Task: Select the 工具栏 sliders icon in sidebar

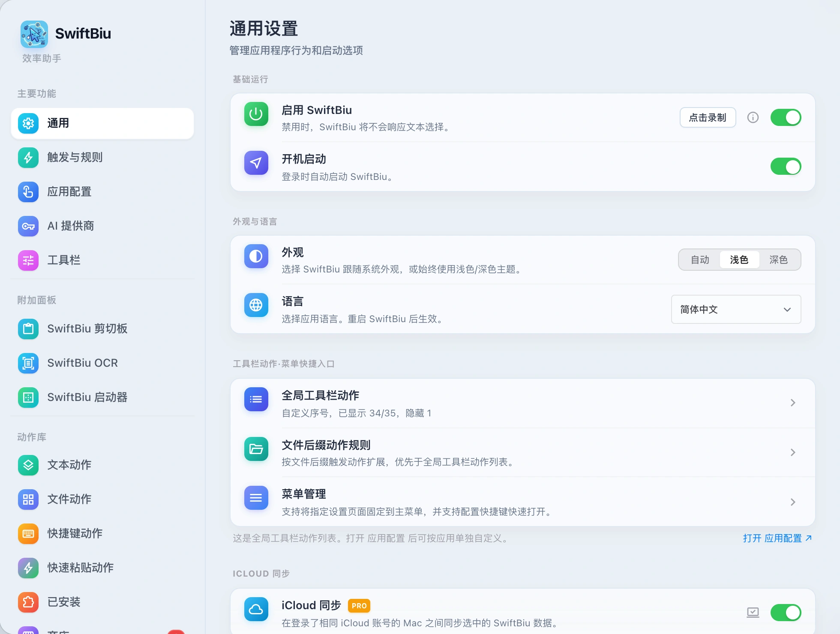Action: pyautogui.click(x=28, y=260)
